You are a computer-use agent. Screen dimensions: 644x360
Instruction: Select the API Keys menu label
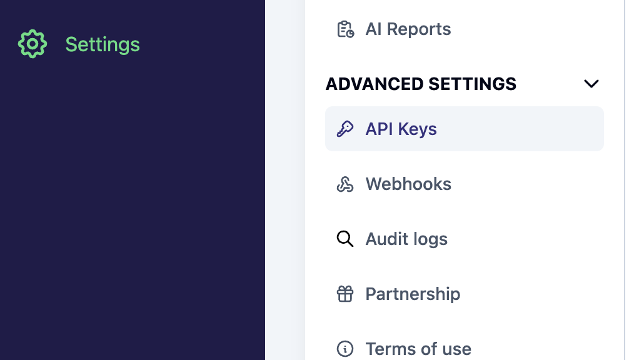(x=401, y=129)
